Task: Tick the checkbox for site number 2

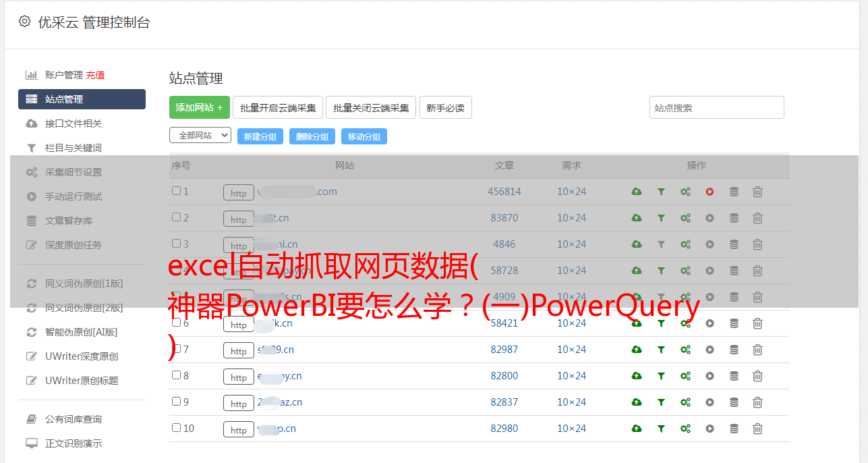Action: coord(176,217)
